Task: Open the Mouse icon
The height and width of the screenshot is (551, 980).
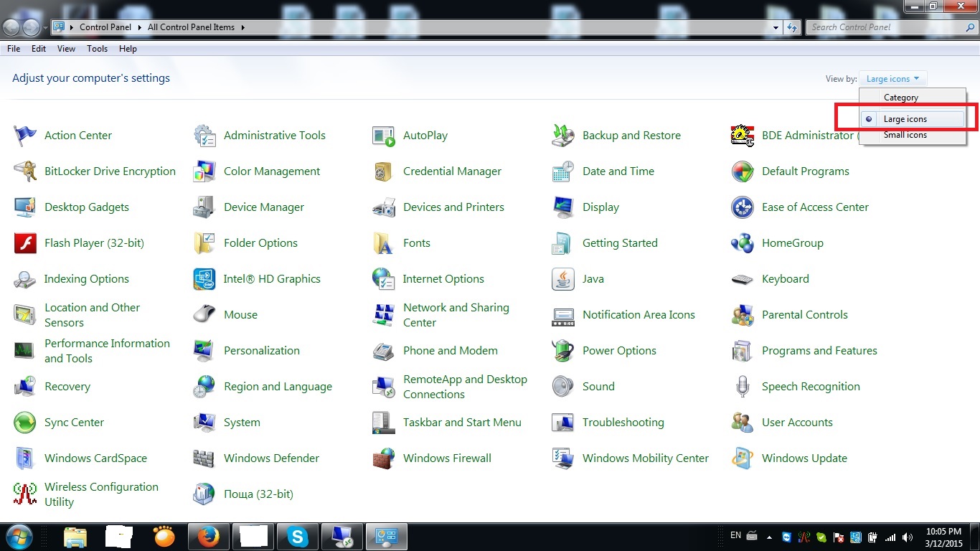Action: click(204, 315)
